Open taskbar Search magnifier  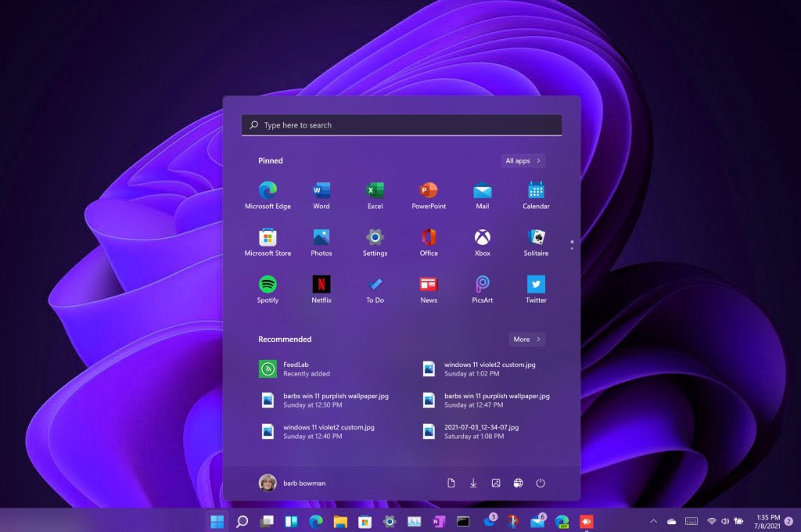pos(242,521)
